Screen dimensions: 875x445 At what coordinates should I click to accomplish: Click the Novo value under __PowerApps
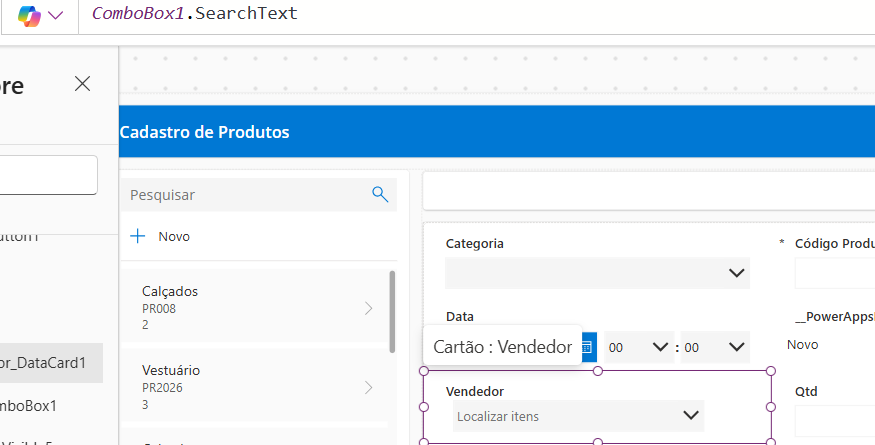point(802,344)
